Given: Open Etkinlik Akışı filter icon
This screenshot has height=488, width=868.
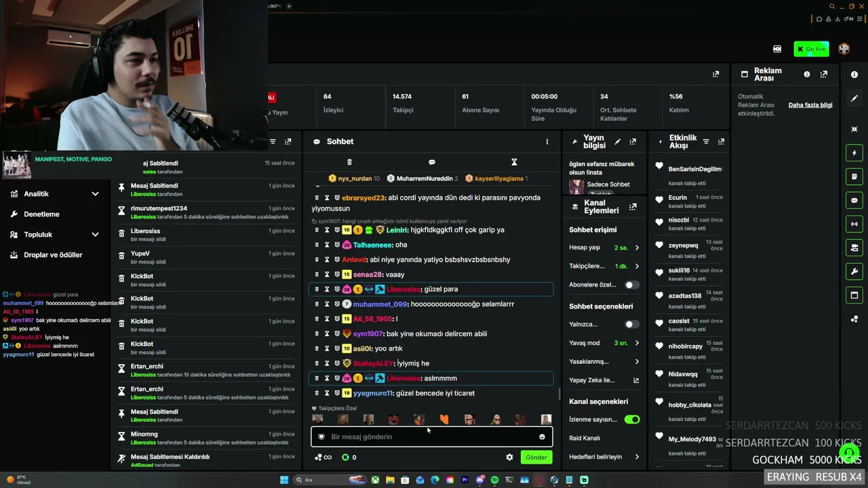Looking at the screenshot, I should point(706,142).
